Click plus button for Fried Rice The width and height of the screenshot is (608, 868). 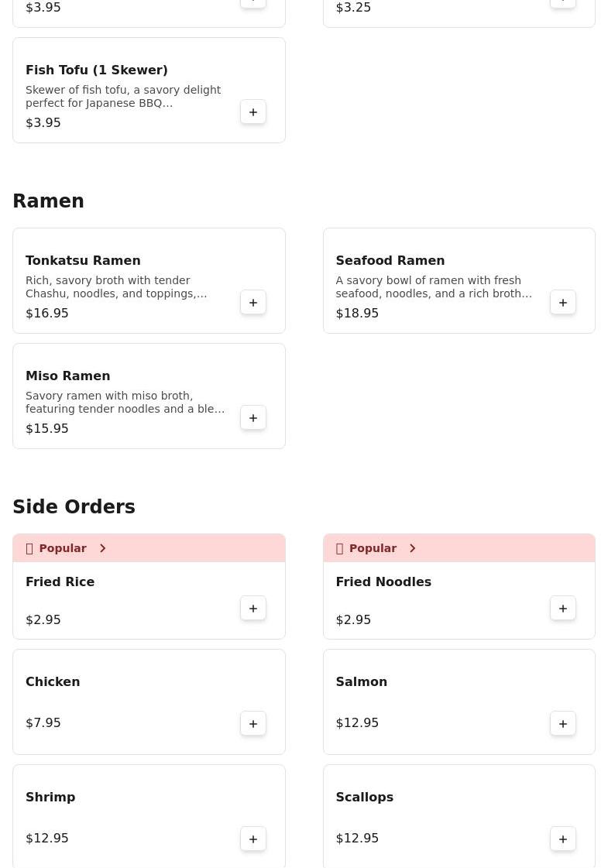[253, 609]
